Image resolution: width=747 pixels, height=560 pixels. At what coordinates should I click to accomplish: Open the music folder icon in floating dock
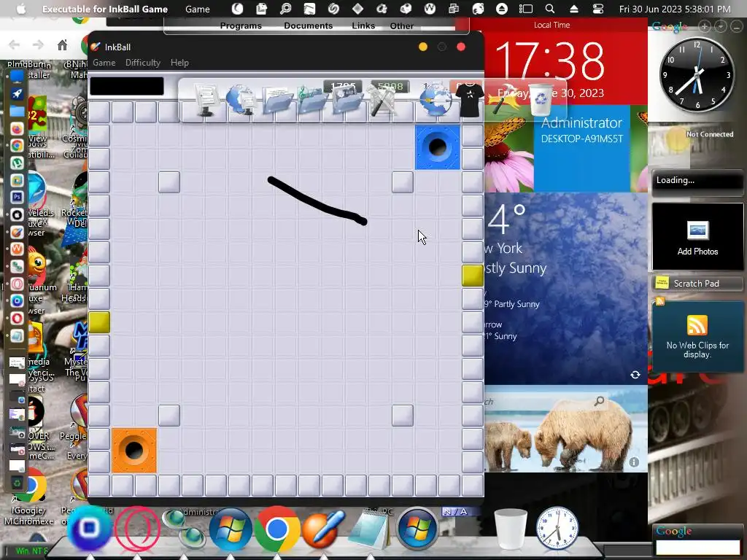311,99
